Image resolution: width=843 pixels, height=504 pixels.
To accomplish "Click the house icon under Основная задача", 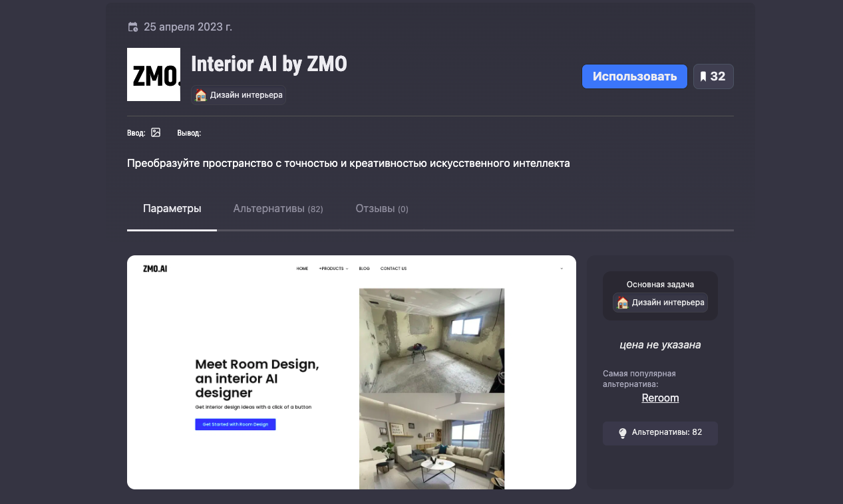I will 623,303.
